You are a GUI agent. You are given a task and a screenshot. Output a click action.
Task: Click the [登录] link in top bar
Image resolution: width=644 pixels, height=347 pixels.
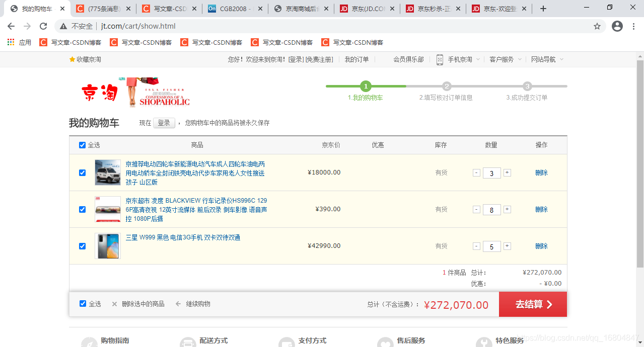pyautogui.click(x=296, y=59)
